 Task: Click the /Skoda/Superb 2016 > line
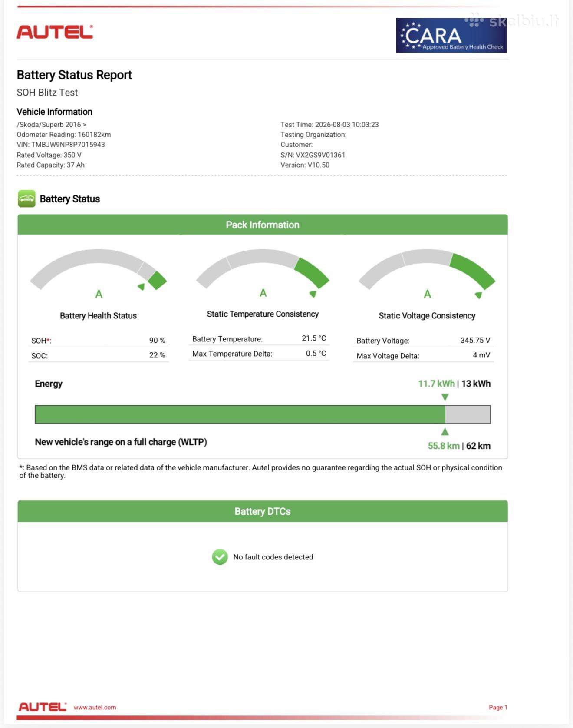tap(52, 125)
